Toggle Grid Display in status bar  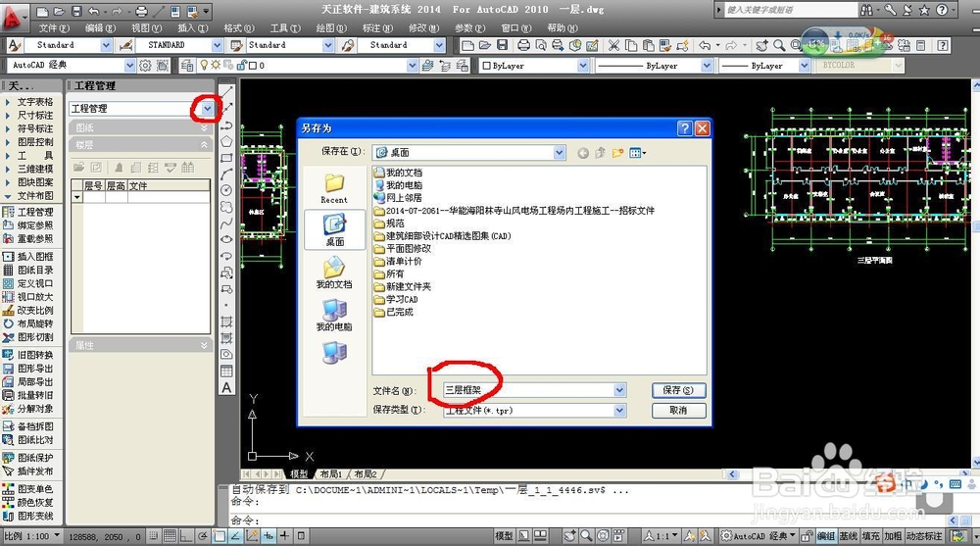coord(170,536)
